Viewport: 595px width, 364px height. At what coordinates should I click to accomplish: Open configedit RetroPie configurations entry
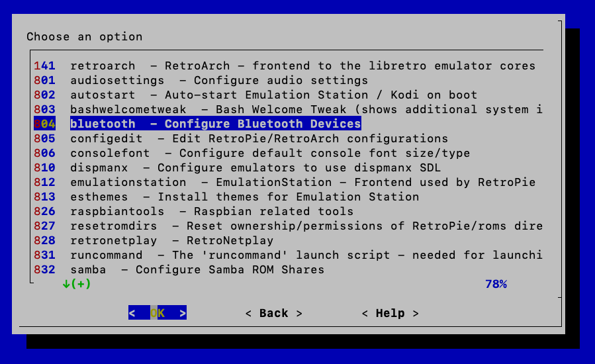click(x=259, y=138)
